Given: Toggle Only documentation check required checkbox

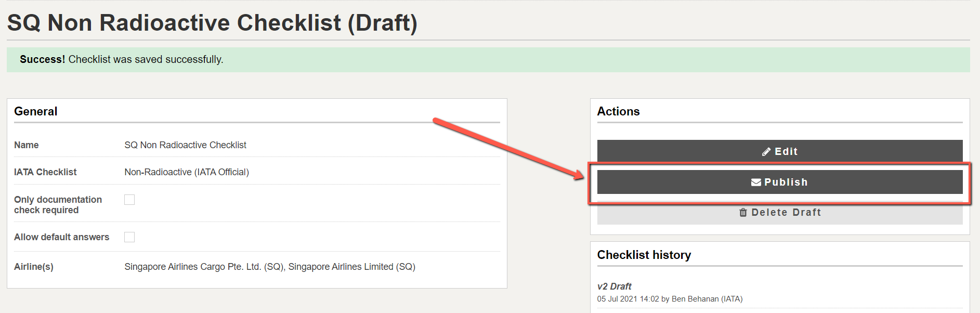Looking at the screenshot, I should 129,200.
